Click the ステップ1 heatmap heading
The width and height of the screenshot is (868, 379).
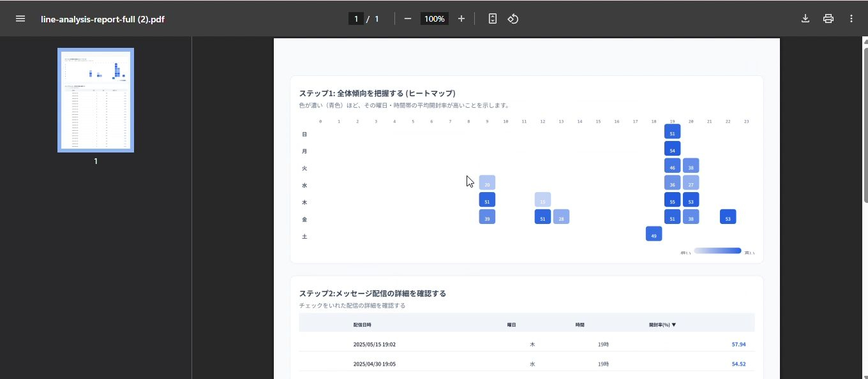(377, 93)
